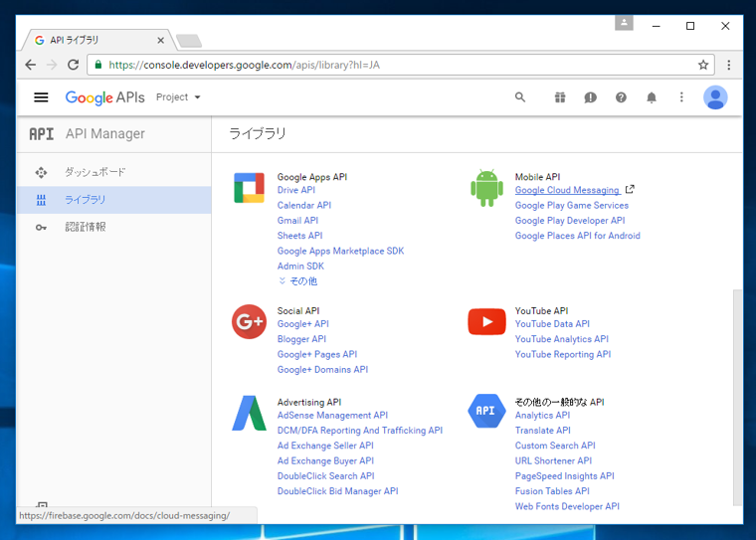Click the gift box icon

560,97
